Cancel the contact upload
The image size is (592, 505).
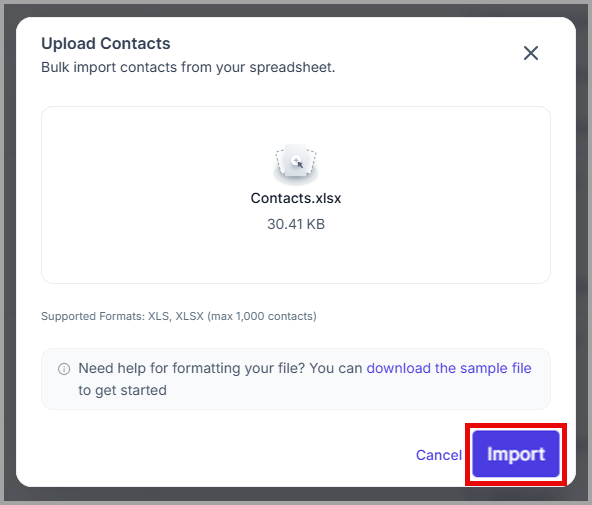439,455
